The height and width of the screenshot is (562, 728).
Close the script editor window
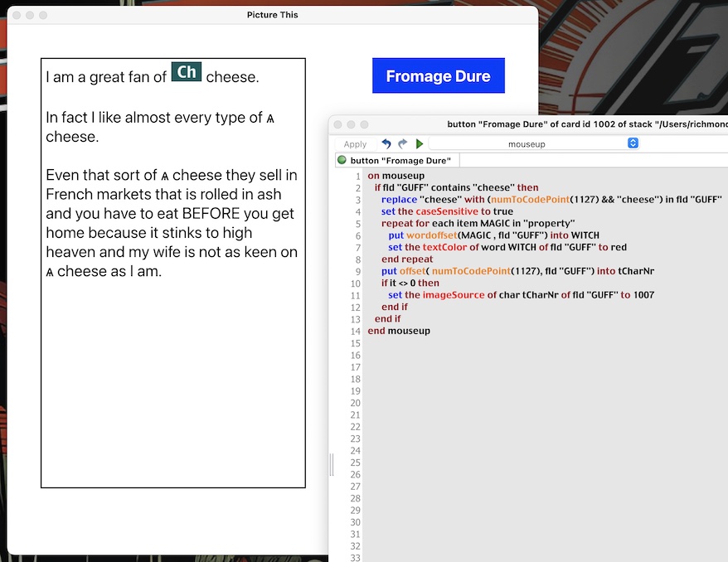[x=338, y=124]
